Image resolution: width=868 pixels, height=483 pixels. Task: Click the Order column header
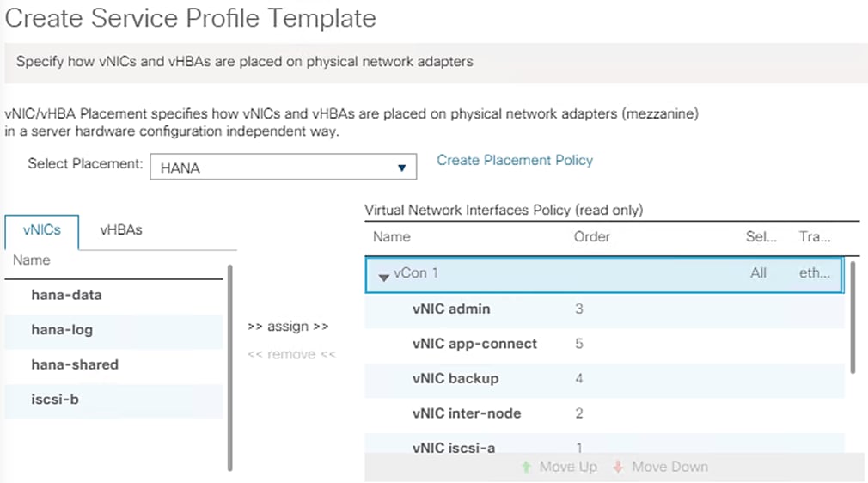pyautogui.click(x=591, y=237)
